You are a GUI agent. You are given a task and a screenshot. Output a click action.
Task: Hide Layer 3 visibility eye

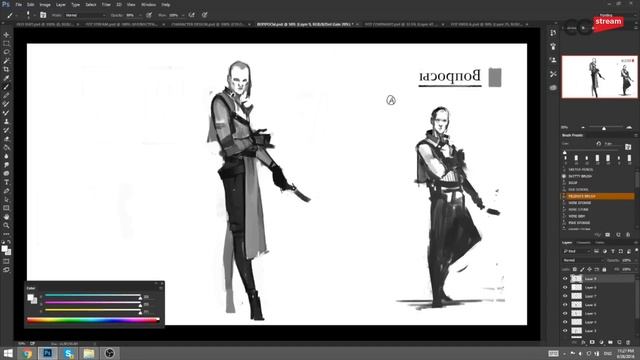pos(565,331)
